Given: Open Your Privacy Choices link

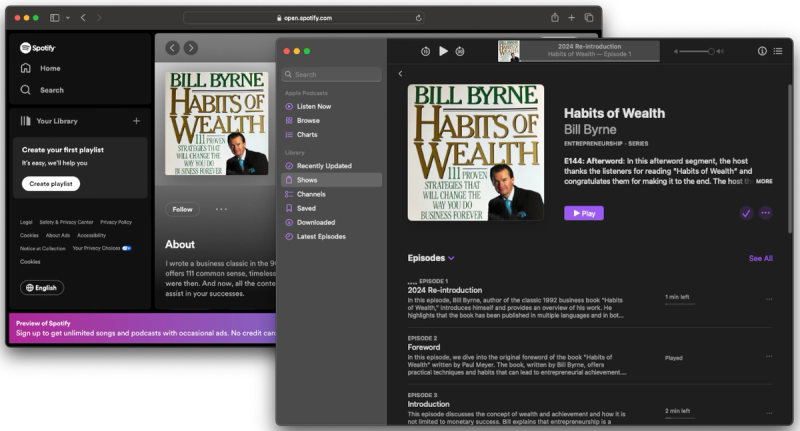Looking at the screenshot, I should click(x=102, y=248).
